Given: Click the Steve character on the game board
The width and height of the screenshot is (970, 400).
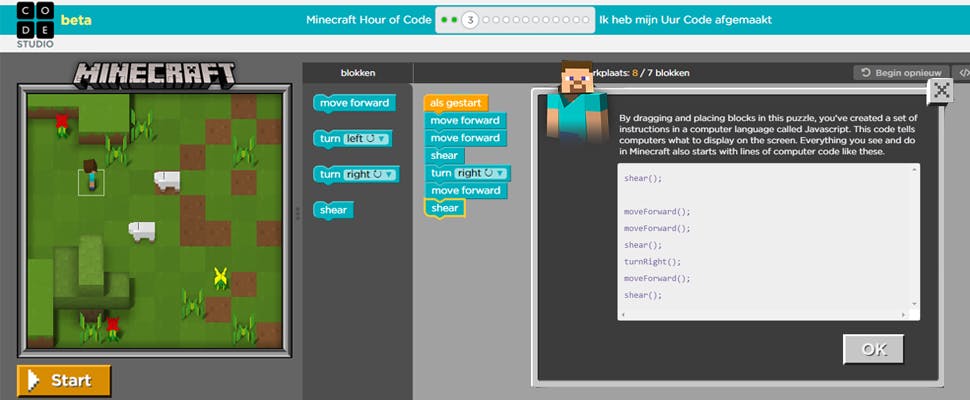Looking at the screenshot, I should (91, 174).
